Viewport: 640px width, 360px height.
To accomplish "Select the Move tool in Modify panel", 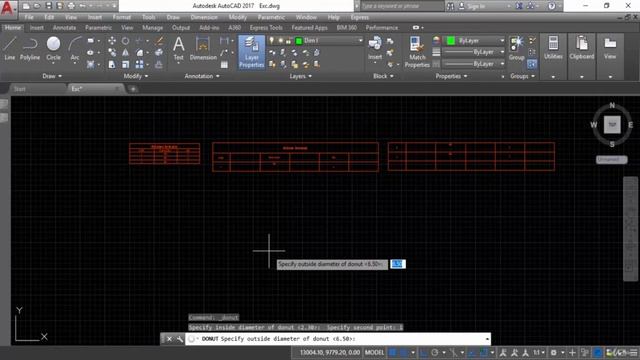I will pyautogui.click(x=112, y=41).
